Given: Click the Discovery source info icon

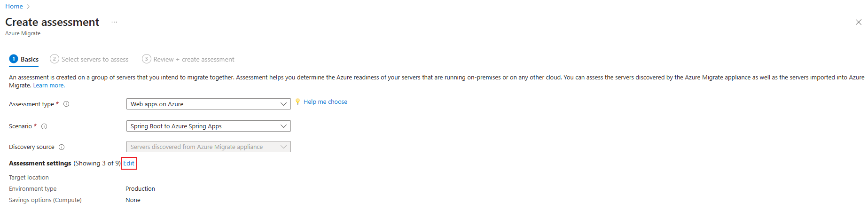Looking at the screenshot, I should tap(62, 147).
